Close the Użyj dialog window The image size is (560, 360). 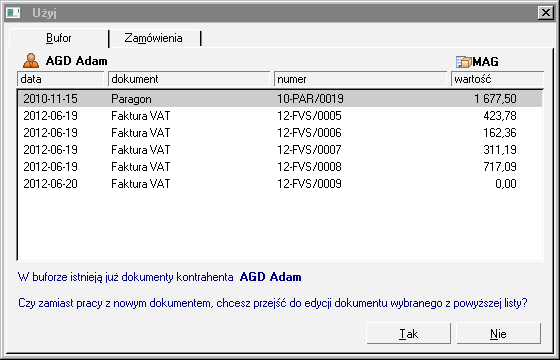pos(546,13)
